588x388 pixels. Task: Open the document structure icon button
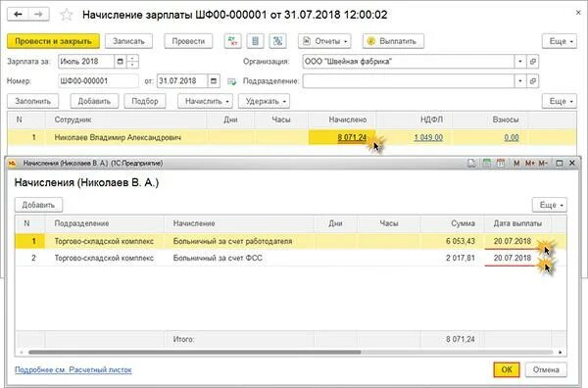278,41
